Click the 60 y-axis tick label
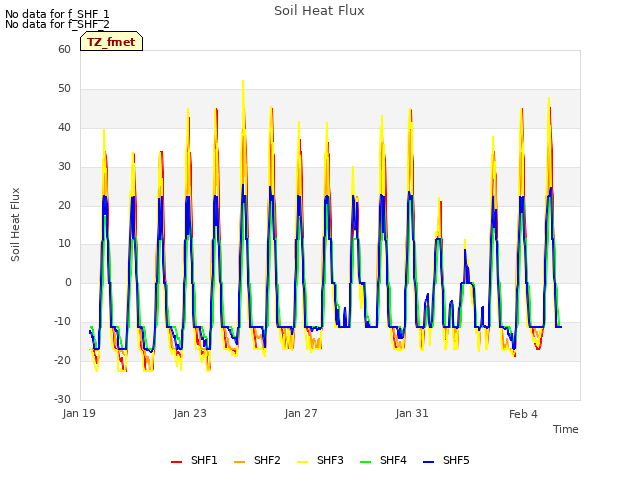 pos(64,49)
